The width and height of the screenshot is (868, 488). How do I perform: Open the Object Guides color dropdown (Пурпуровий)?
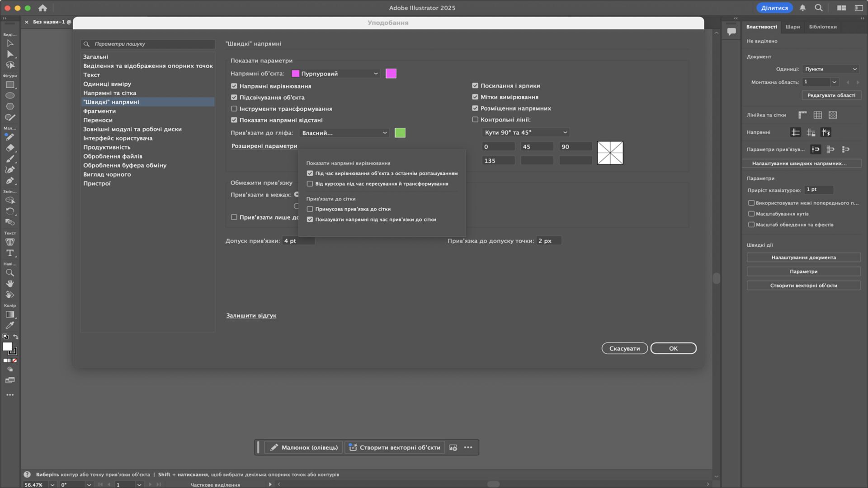[x=335, y=74]
